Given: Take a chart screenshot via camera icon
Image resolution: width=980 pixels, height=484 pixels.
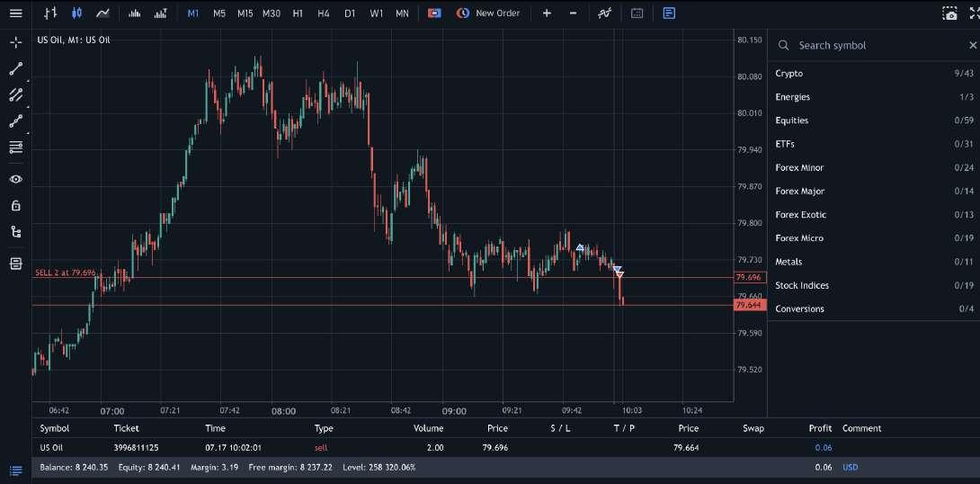Looking at the screenshot, I should 950,13.
